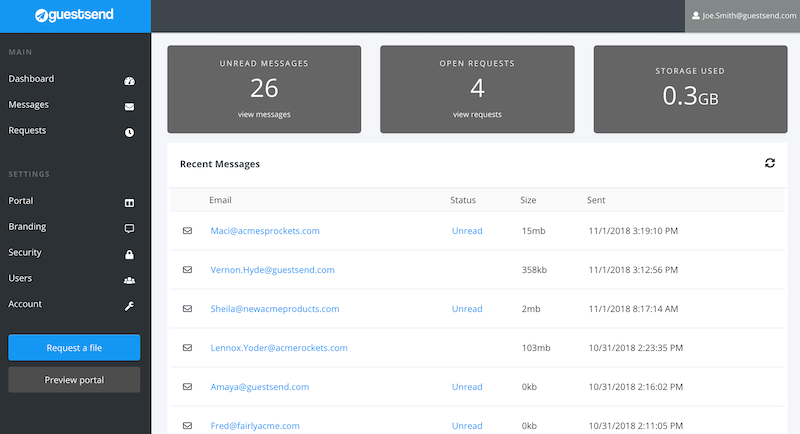Screen dimensions: 800x434
Task: Click envelope icon for Fred@fairlyacme.com row
Action: click(x=188, y=425)
